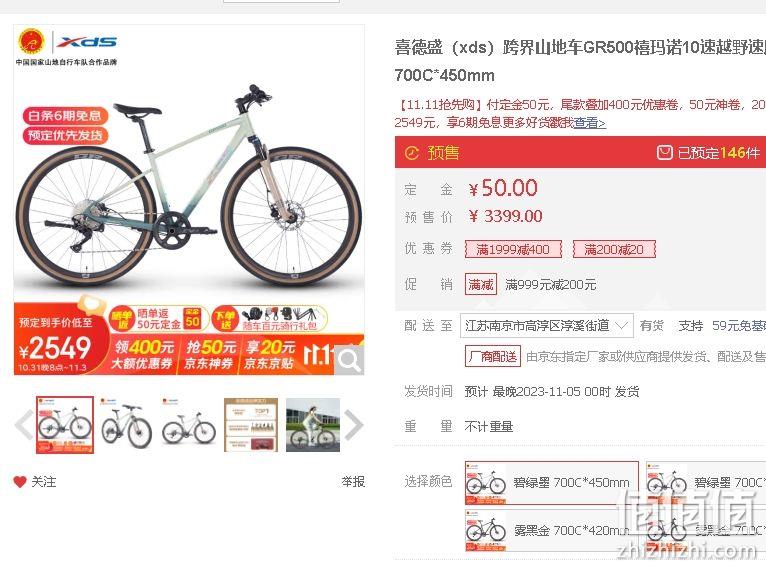
Task: Click the 举报 report link
Action: click(x=353, y=482)
